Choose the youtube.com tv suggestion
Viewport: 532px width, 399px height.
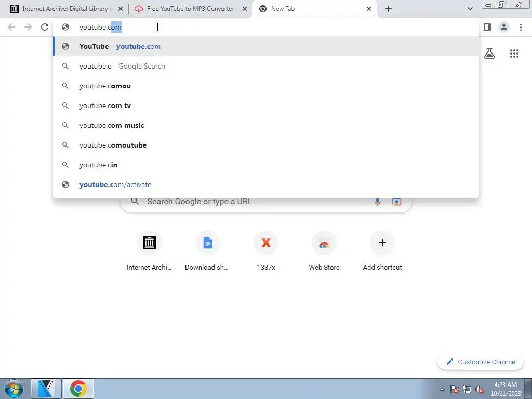pyautogui.click(x=266, y=105)
